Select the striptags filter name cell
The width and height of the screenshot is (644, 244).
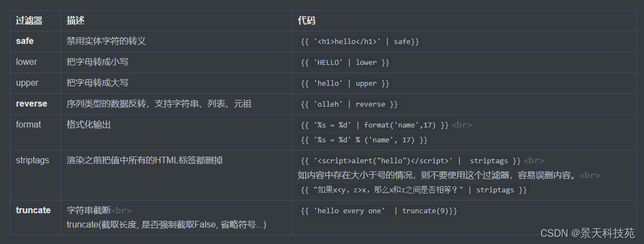pyautogui.click(x=32, y=160)
